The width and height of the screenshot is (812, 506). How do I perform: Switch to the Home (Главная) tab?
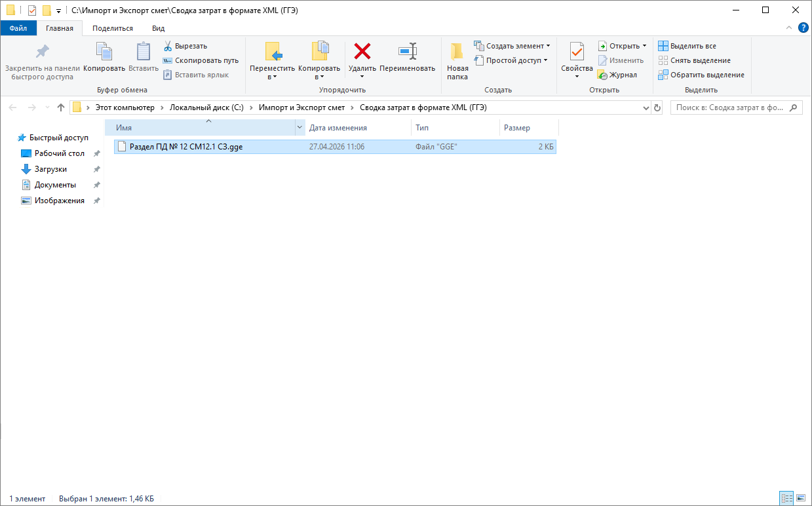pyautogui.click(x=60, y=28)
